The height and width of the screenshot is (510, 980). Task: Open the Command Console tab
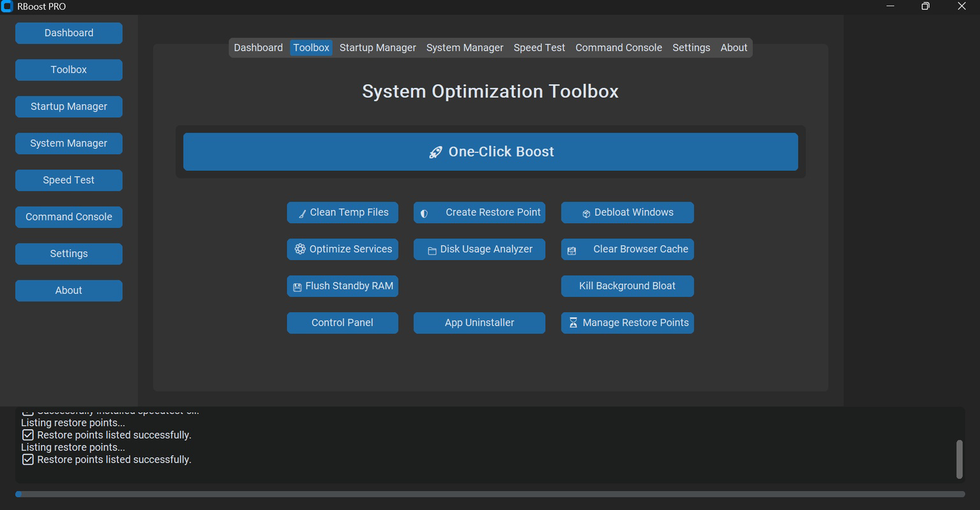(619, 48)
